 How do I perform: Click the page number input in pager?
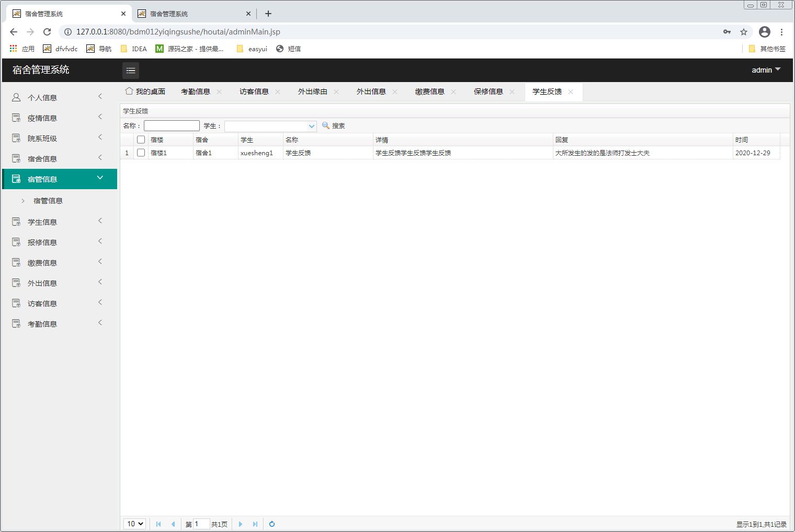pos(201,524)
